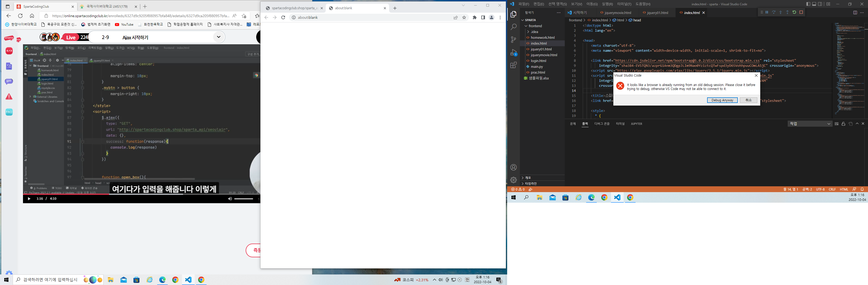Click the Sparta code icon in sidebar
Screen dimensions: 868x285
(x=9, y=51)
